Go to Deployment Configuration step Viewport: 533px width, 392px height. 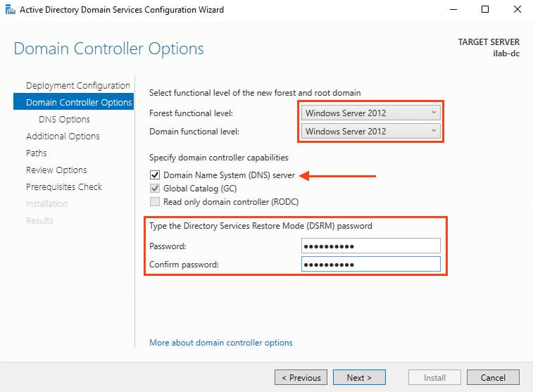(77, 86)
